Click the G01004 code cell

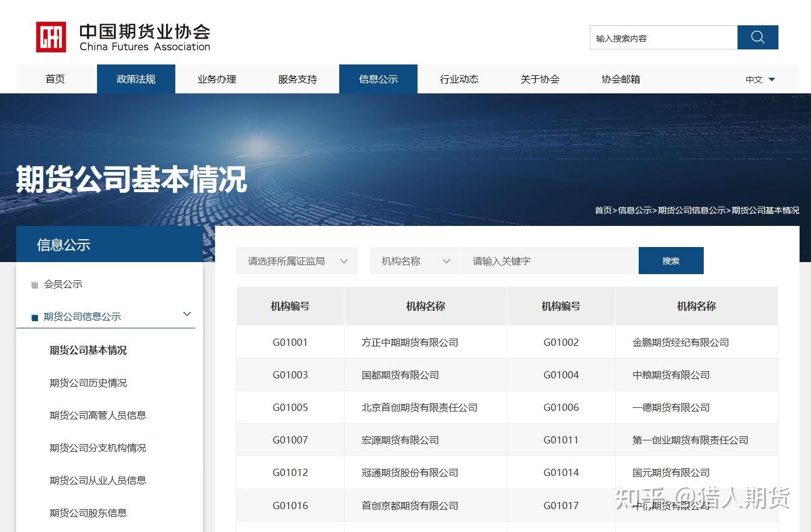[561, 375]
